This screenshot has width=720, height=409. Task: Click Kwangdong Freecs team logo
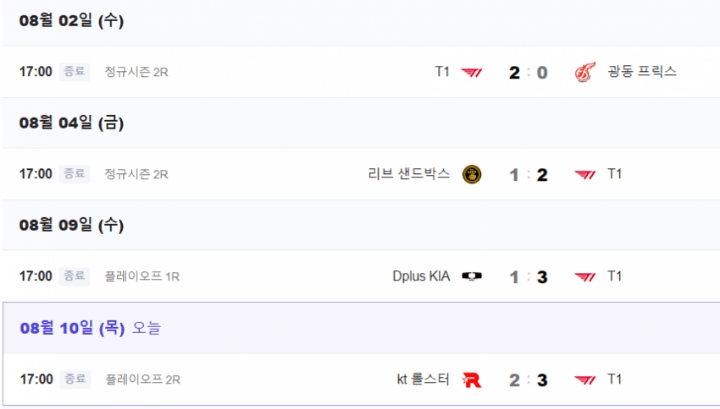(585, 72)
